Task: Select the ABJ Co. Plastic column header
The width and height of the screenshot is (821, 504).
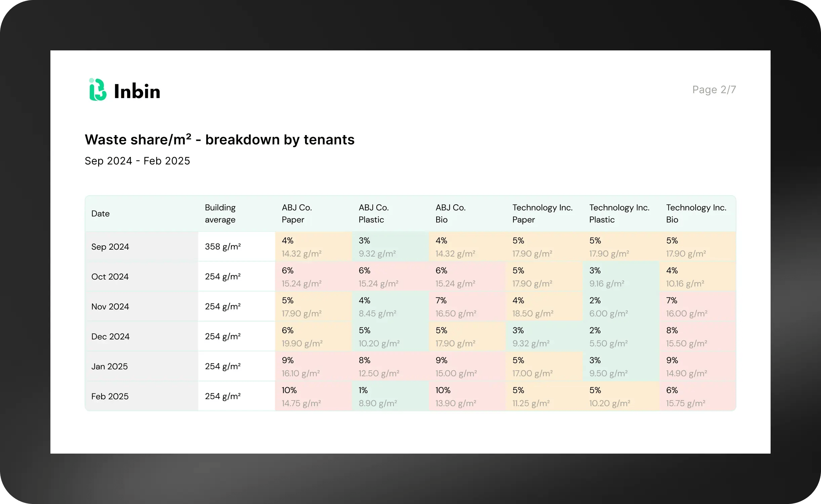Action: pos(373,214)
